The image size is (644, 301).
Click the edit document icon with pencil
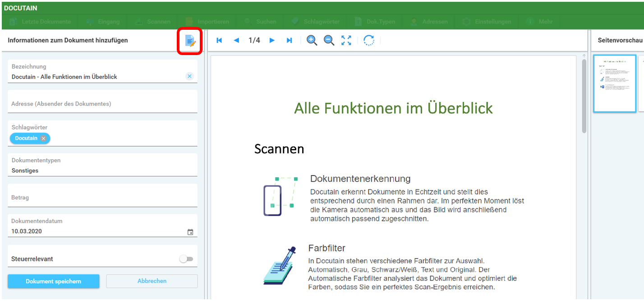190,41
